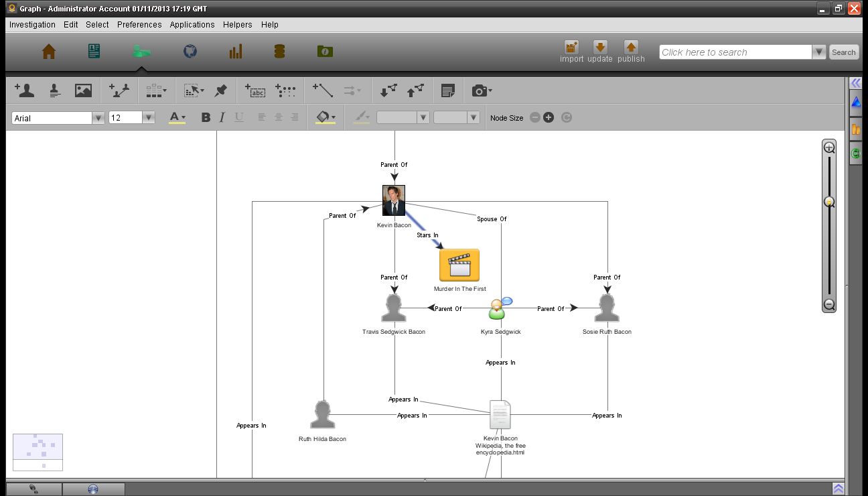This screenshot has width=868, height=496.
Task: Select the green graph view icon
Action: pyautogui.click(x=141, y=52)
